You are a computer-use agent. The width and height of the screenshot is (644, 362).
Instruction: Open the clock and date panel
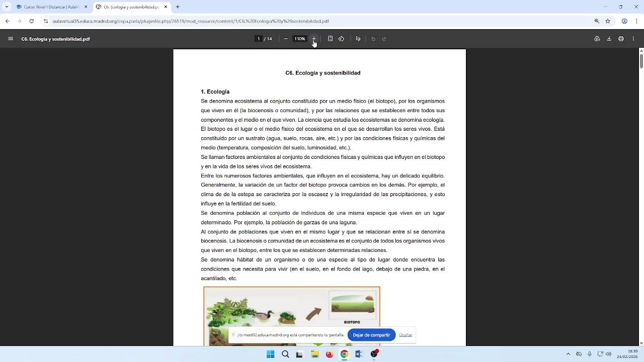pos(627,354)
